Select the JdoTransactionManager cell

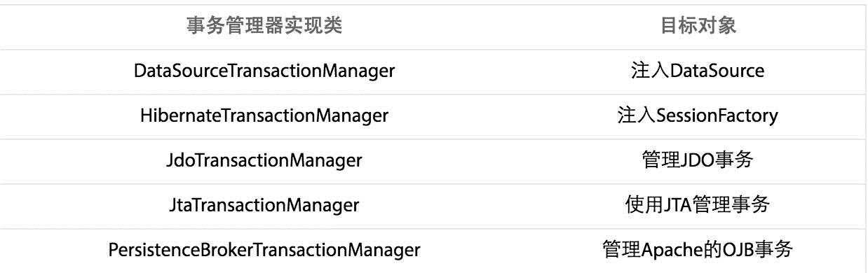tap(264, 161)
